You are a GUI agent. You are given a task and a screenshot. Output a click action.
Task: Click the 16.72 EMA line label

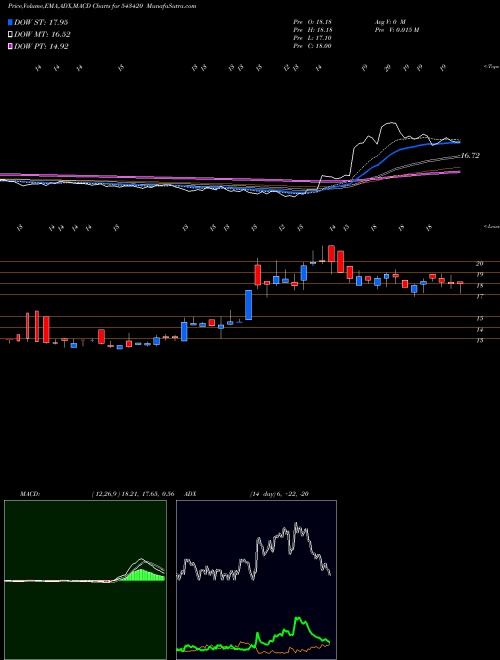[x=470, y=156]
